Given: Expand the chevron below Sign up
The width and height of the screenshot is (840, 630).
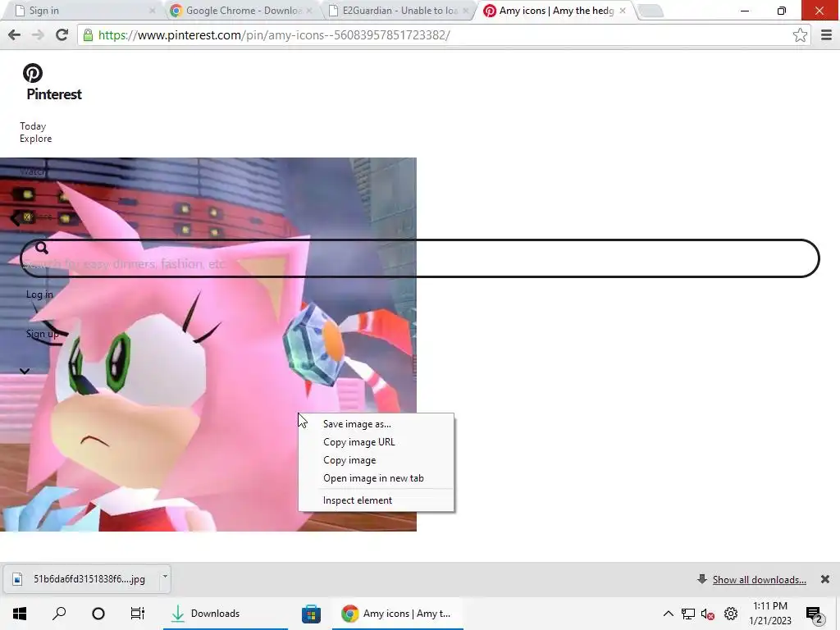Looking at the screenshot, I should click(x=25, y=371).
